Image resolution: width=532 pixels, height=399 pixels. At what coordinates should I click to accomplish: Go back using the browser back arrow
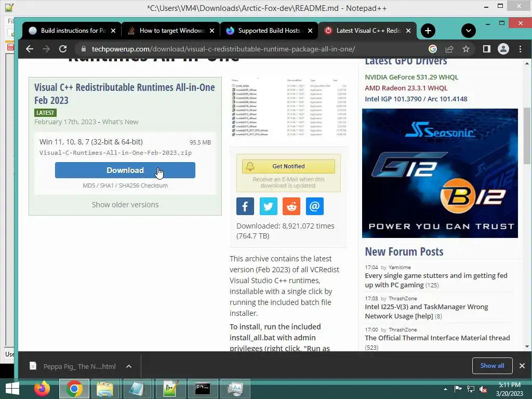[30, 49]
